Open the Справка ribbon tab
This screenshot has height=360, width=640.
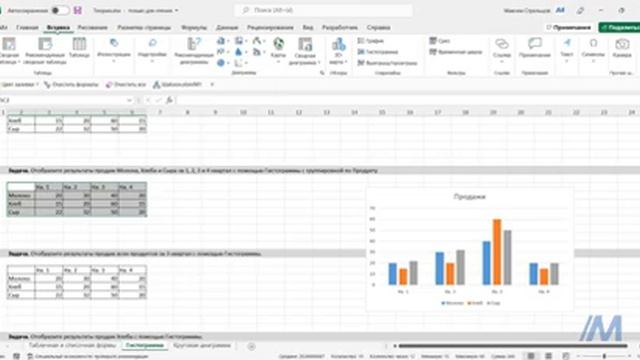click(378, 27)
